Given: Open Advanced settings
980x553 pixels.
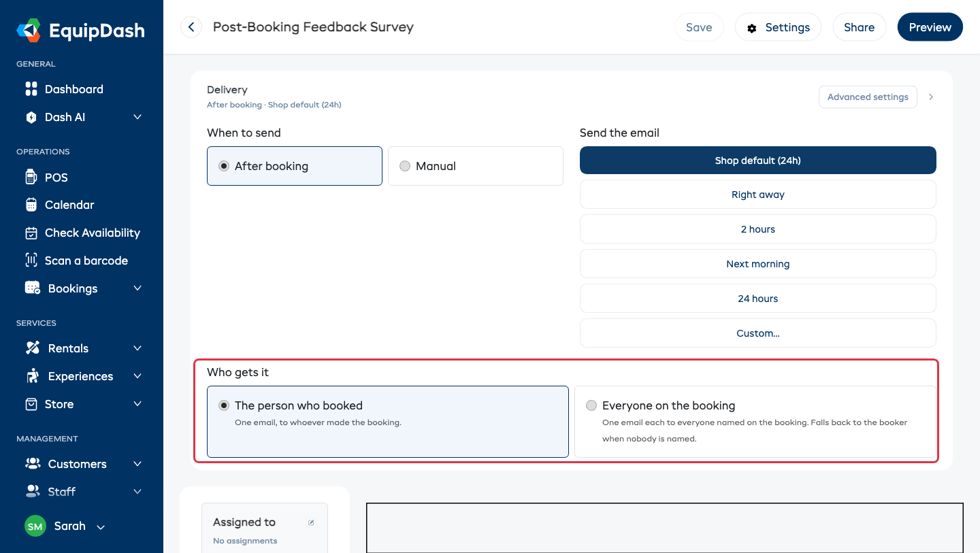Looking at the screenshot, I should [x=868, y=97].
